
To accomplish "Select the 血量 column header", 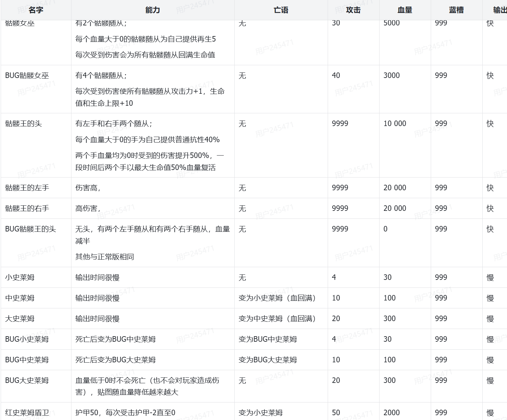I will click(405, 10).
